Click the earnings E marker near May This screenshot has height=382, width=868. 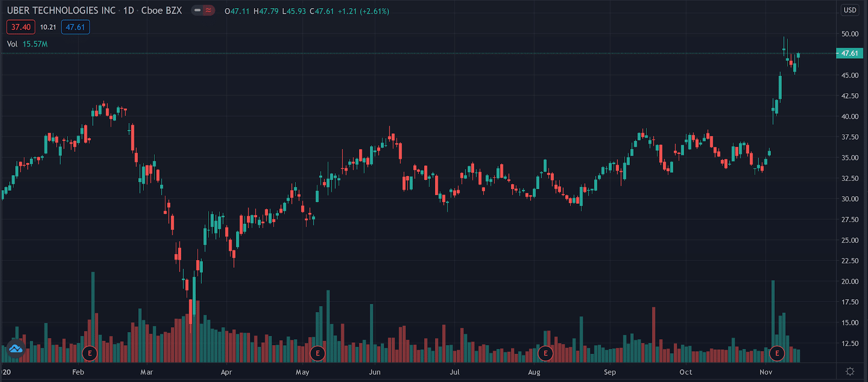click(317, 354)
